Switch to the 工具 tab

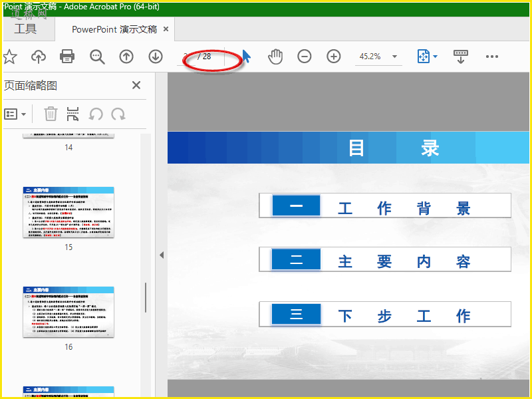25,29
